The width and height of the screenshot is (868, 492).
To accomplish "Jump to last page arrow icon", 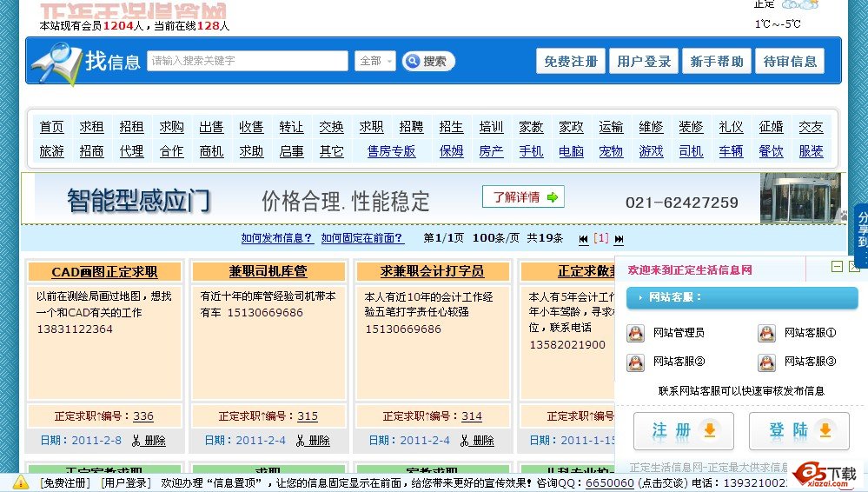I will tap(619, 239).
